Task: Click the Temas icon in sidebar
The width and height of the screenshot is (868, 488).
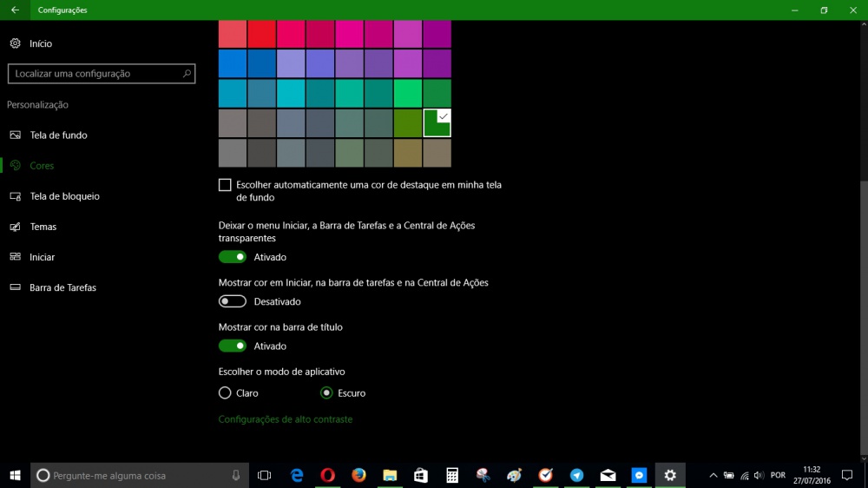Action: [x=15, y=227]
